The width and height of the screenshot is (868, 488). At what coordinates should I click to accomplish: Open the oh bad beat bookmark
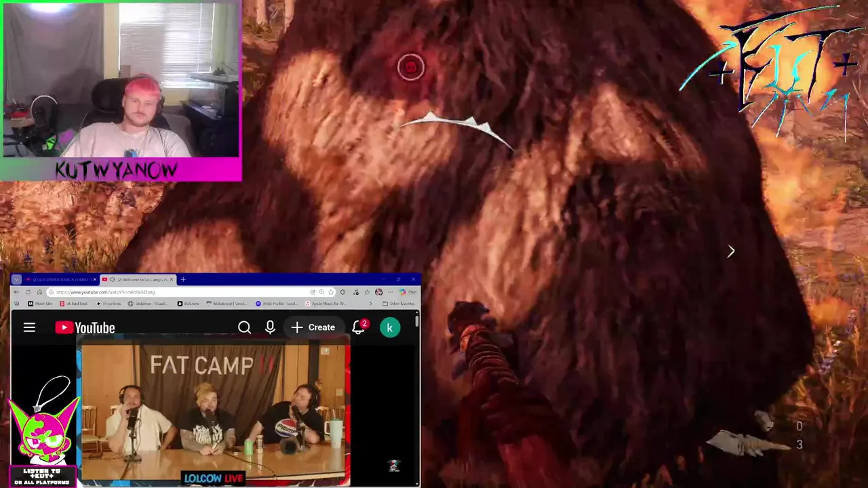click(x=73, y=304)
